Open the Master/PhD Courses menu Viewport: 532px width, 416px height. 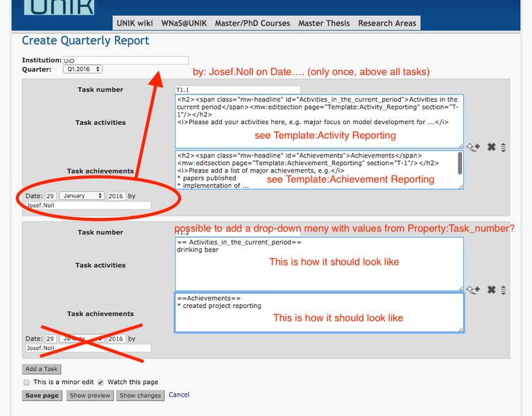252,23
